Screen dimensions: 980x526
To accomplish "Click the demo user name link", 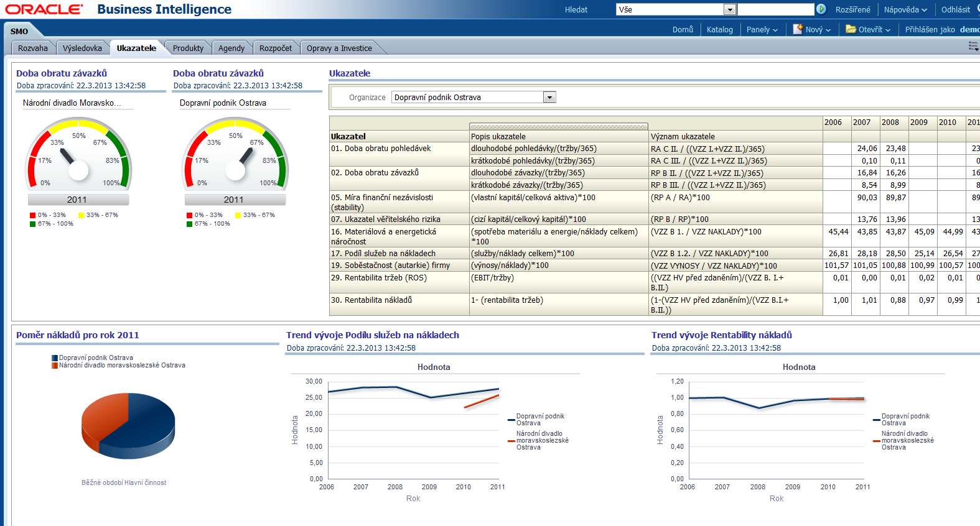I will pyautogui.click(x=969, y=29).
